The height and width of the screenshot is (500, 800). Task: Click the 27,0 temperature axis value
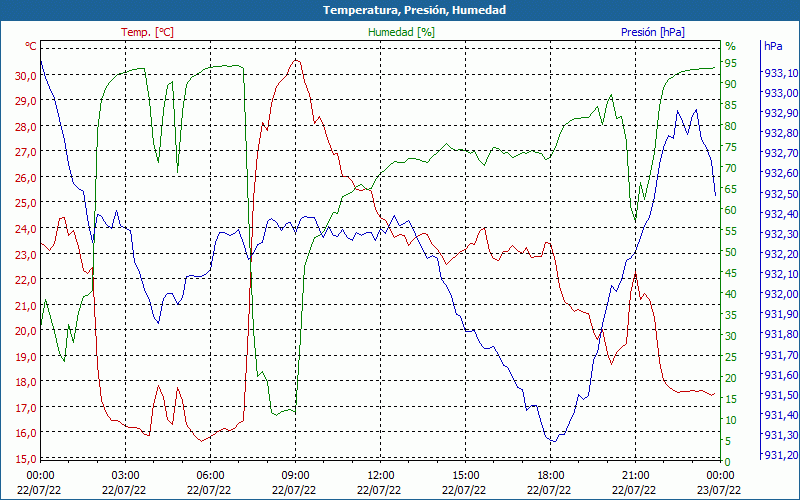26,152
